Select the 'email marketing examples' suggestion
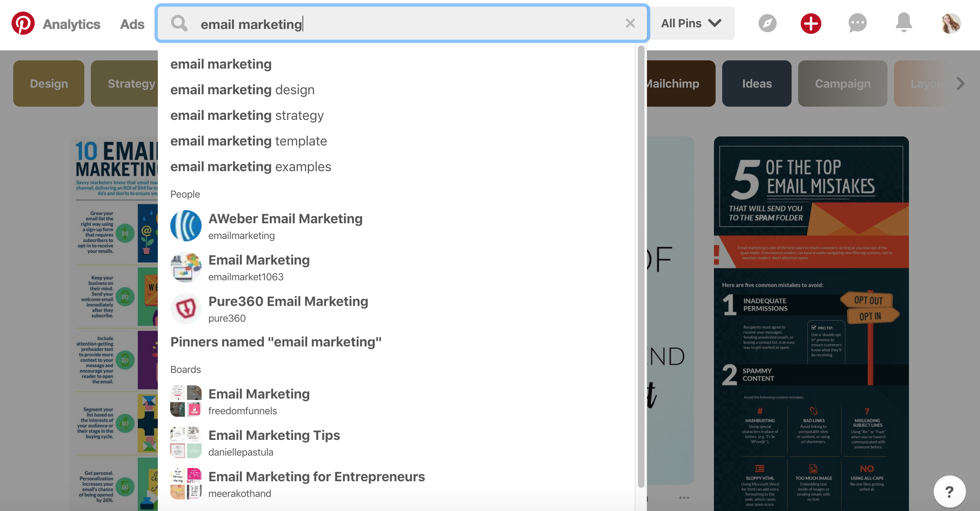 [251, 167]
